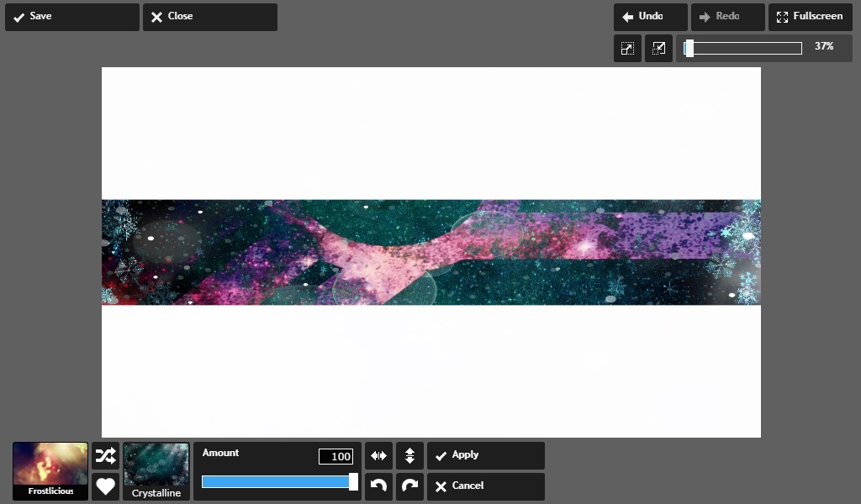This screenshot has width=861, height=504.
Task: Open the Frostlicious overlay category thumbnail
Action: pos(50,471)
